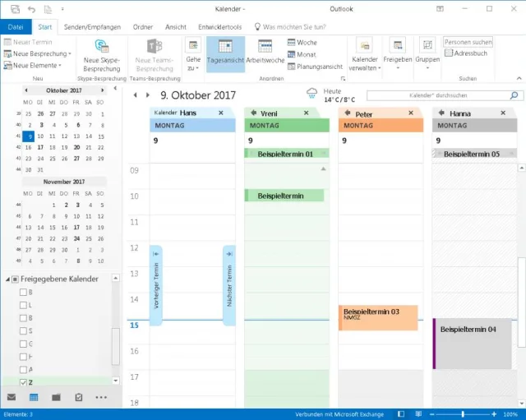Click overlay arrow on Peter calendar tab
This screenshot has width=526, height=420.
tap(348, 113)
